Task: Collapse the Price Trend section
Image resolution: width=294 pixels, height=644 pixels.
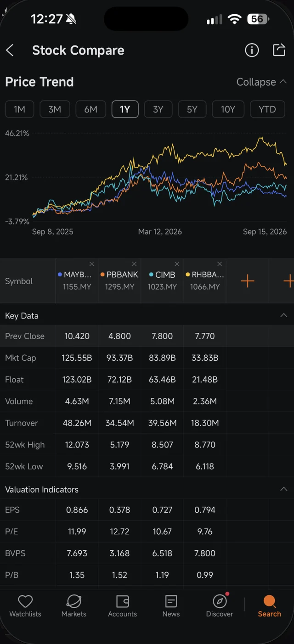Action: coord(261,82)
